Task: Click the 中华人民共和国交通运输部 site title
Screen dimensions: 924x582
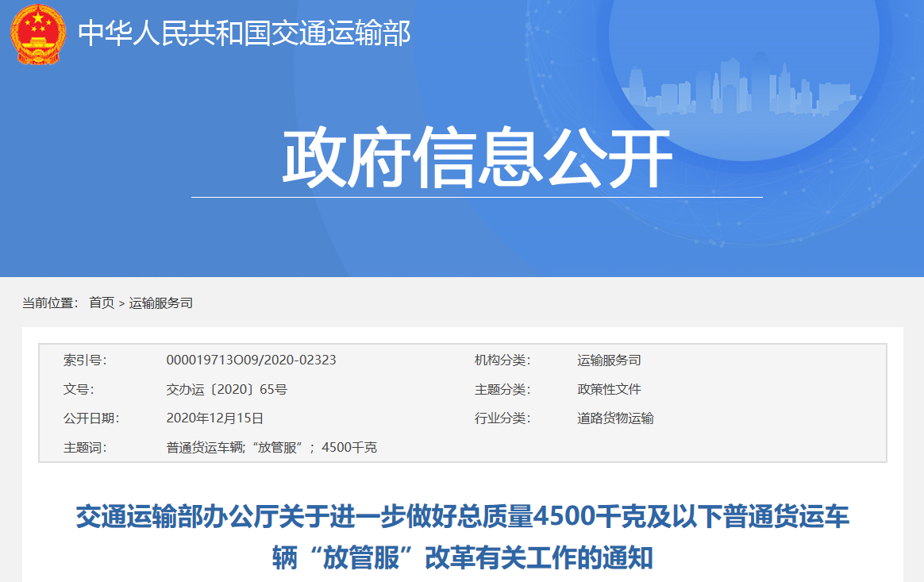Action: pos(244,33)
